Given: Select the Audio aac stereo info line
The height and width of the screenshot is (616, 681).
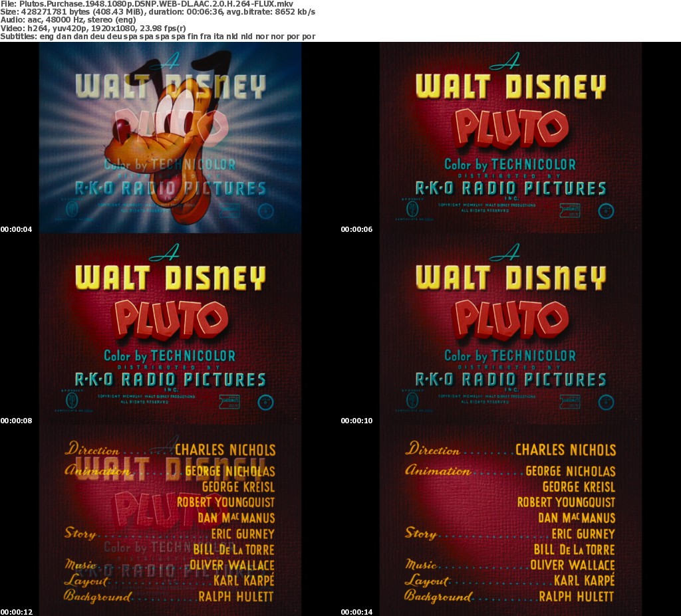Looking at the screenshot, I should [x=76, y=20].
